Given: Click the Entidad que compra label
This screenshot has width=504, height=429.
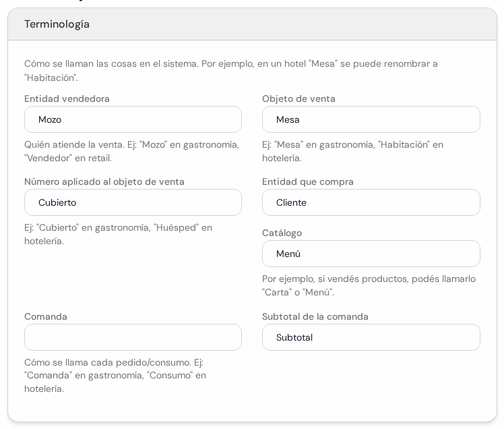Looking at the screenshot, I should [x=308, y=181].
